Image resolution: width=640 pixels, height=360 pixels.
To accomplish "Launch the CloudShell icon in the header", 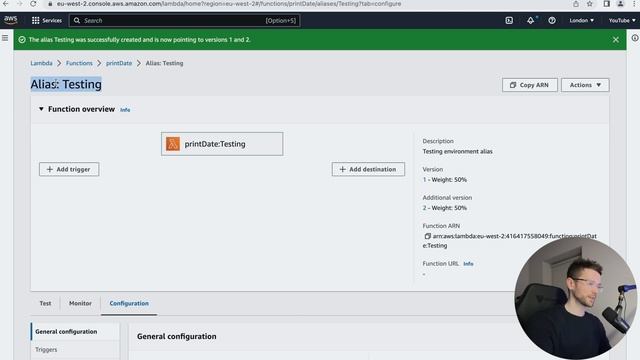I will tap(509, 20).
